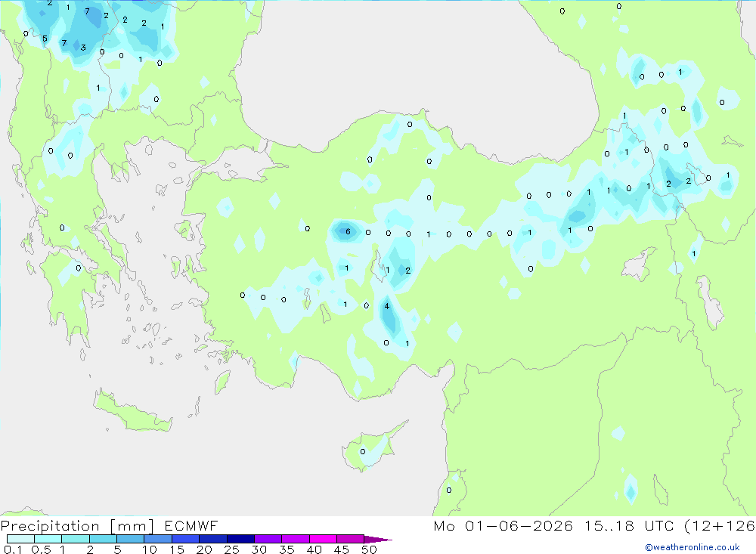756x554 pixels.
Task: Click the legend label '40'
Action: click(314, 549)
